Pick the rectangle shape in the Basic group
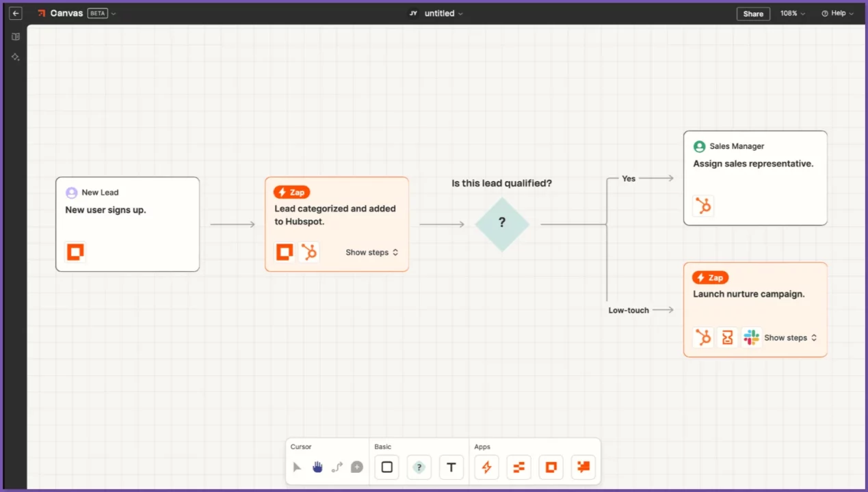The width and height of the screenshot is (868, 492). 387,467
